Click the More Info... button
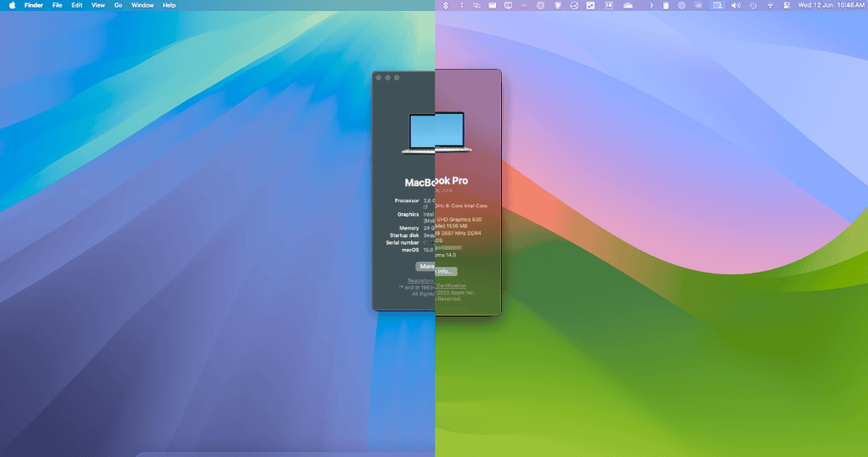 click(x=437, y=271)
